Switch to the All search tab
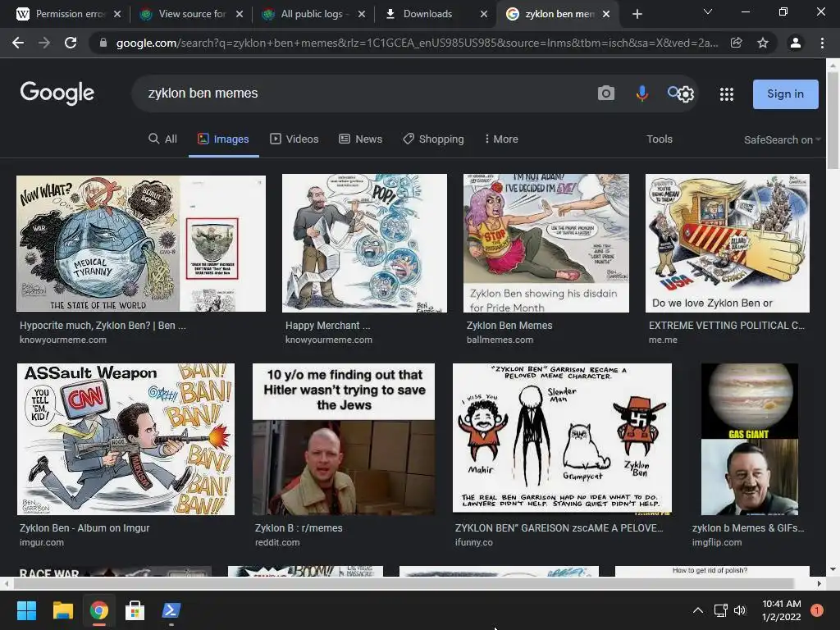The height and width of the screenshot is (630, 840). coord(163,139)
